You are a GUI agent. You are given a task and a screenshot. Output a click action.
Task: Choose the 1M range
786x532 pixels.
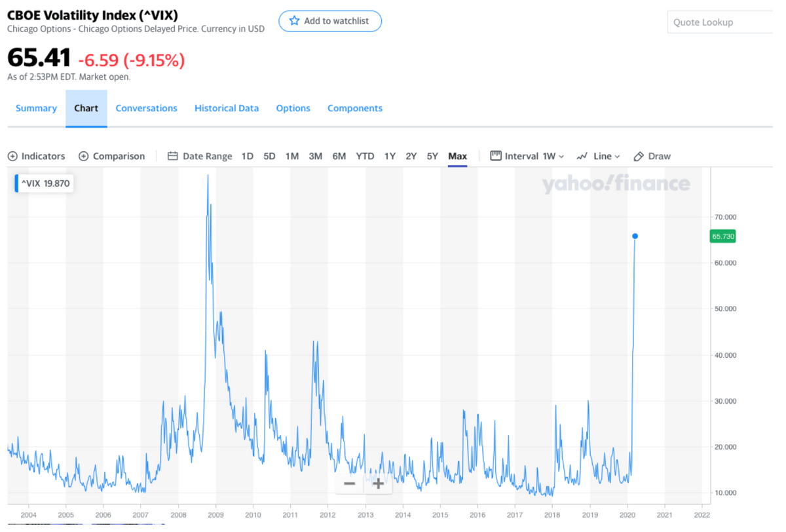292,156
